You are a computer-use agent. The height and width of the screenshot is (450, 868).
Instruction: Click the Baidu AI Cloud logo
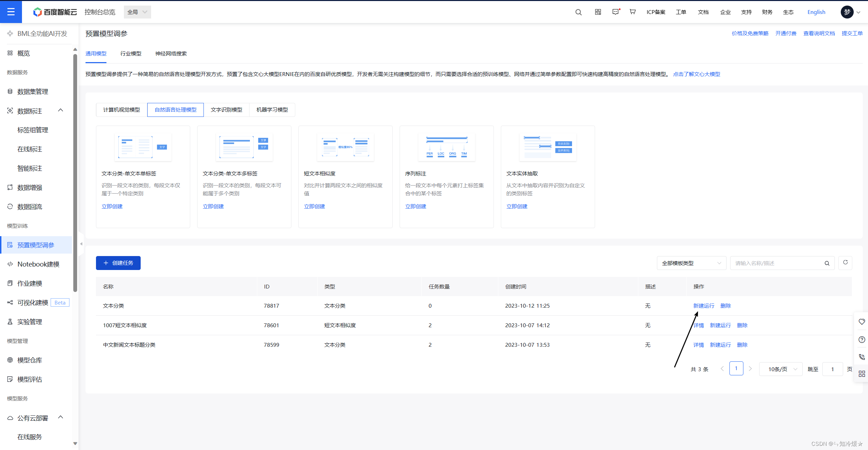[x=55, y=12]
